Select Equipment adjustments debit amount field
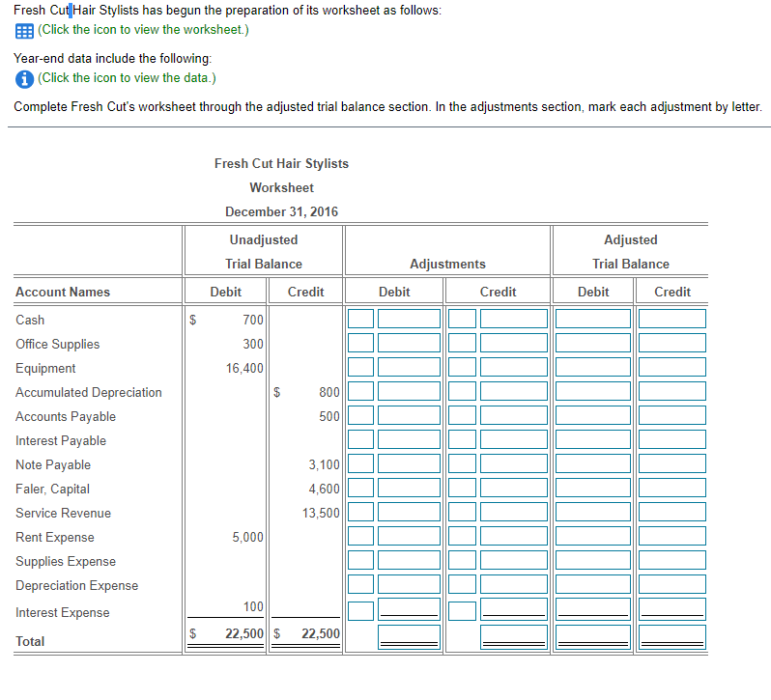Image resolution: width=771 pixels, height=700 pixels. tap(409, 367)
